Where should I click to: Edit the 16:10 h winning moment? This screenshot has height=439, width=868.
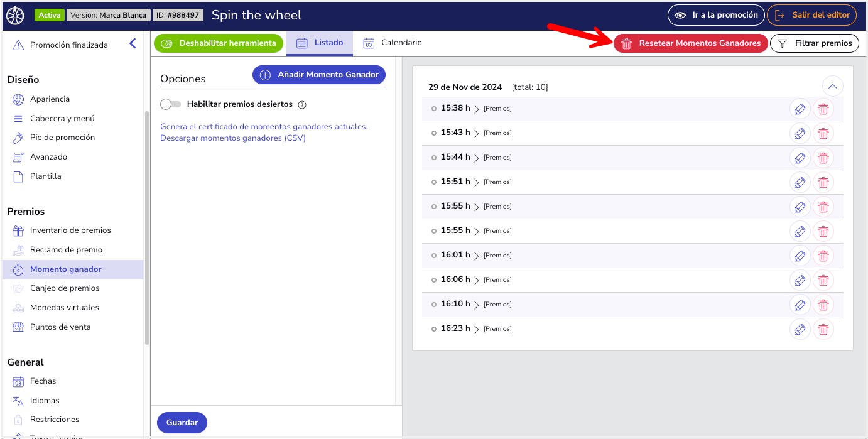point(799,305)
